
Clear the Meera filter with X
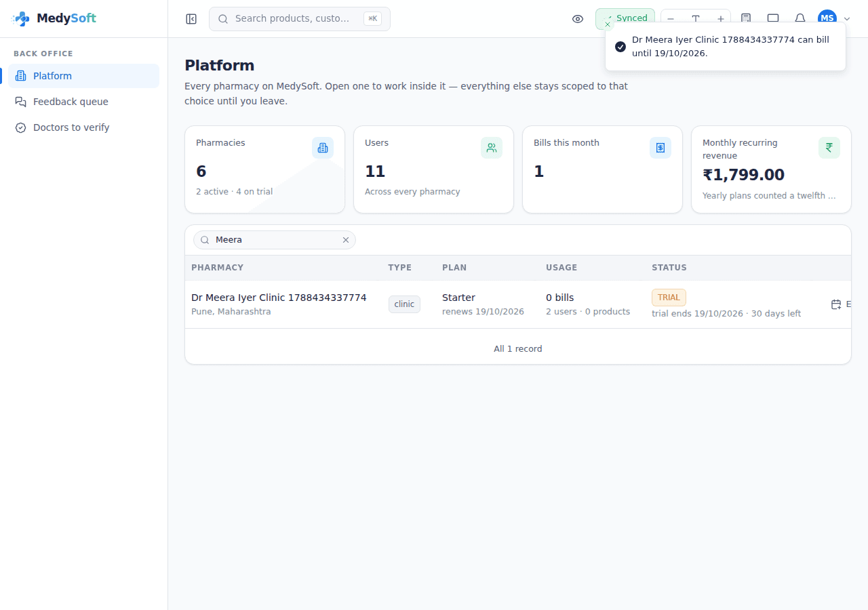(x=346, y=240)
